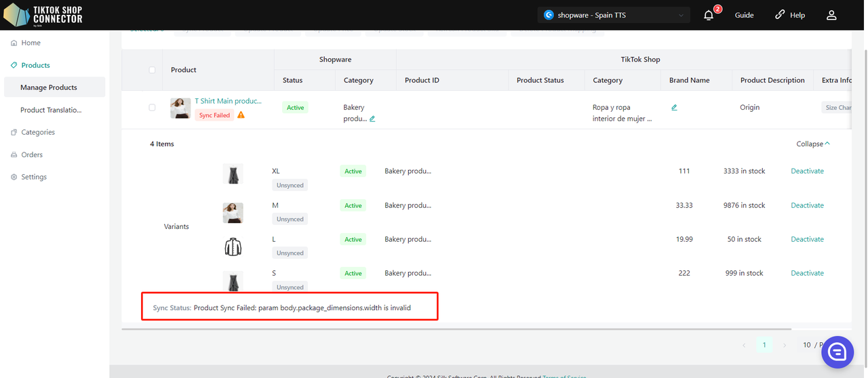Viewport: 868px width, 378px height.
Task: Open the T Shirt Main product link
Action: coord(228,101)
